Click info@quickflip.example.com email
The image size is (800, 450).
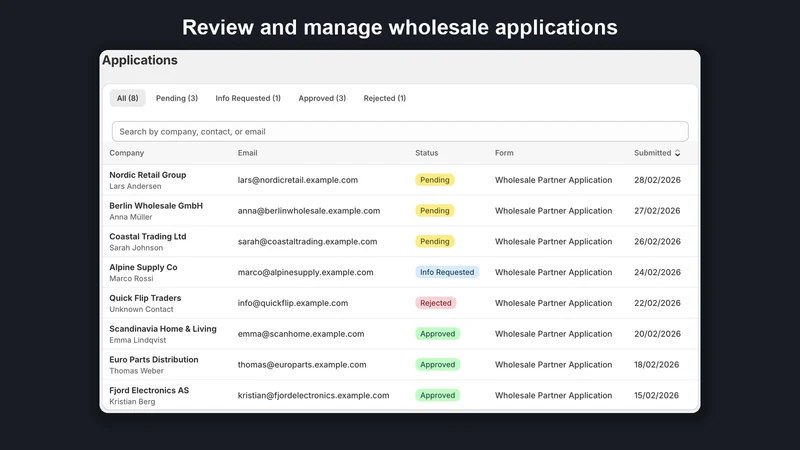click(x=293, y=303)
